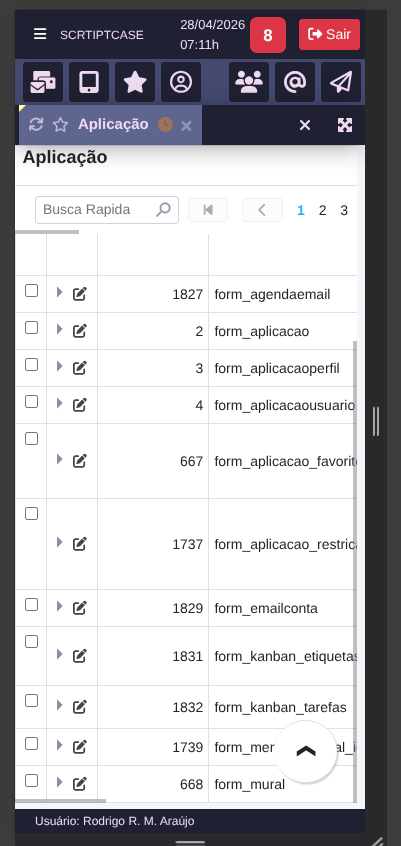The width and height of the screenshot is (401, 846).
Task: Click the paper plane send icon
Action: 341,82
